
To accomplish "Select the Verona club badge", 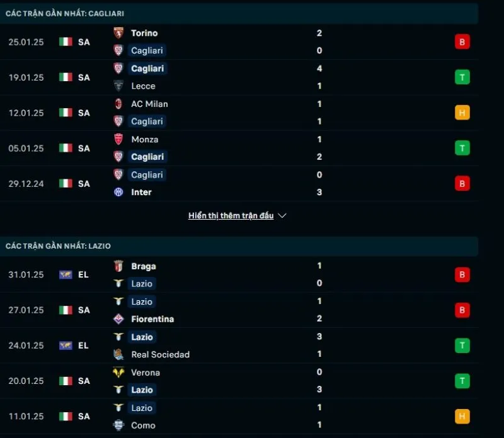I will [x=118, y=373].
